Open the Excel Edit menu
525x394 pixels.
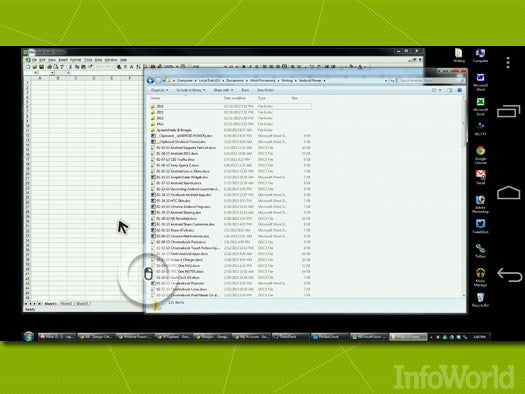point(42,60)
